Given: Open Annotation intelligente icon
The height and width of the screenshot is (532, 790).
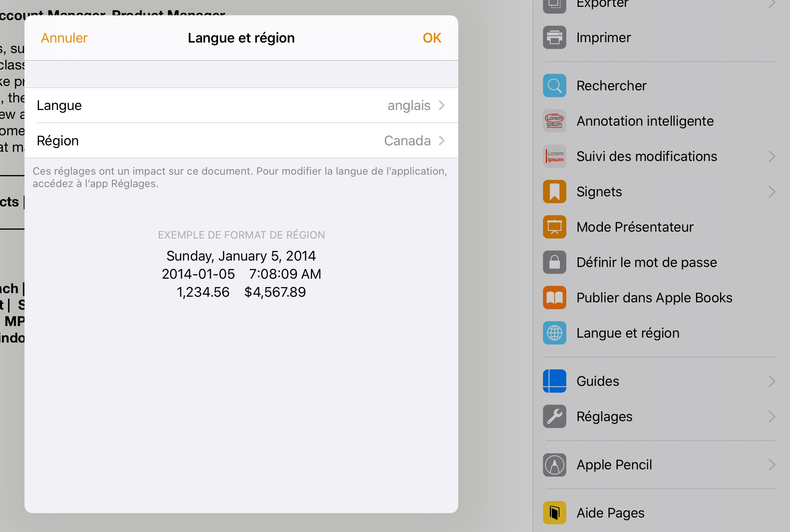Looking at the screenshot, I should (x=554, y=121).
